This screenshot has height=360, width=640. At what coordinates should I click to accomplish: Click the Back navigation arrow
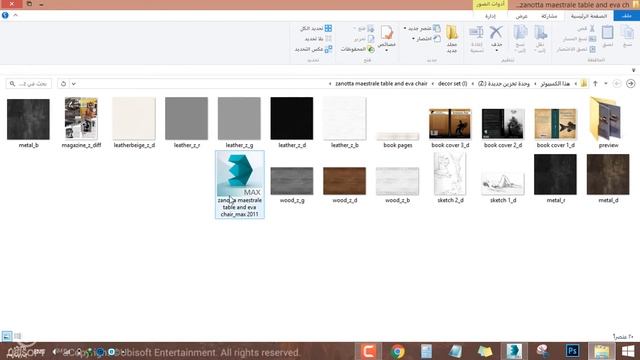coord(631,84)
